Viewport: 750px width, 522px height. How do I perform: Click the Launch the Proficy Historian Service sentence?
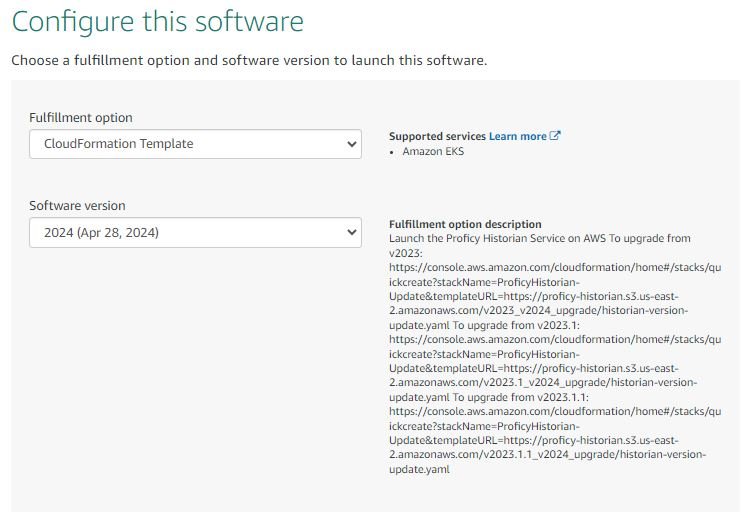tap(497, 238)
